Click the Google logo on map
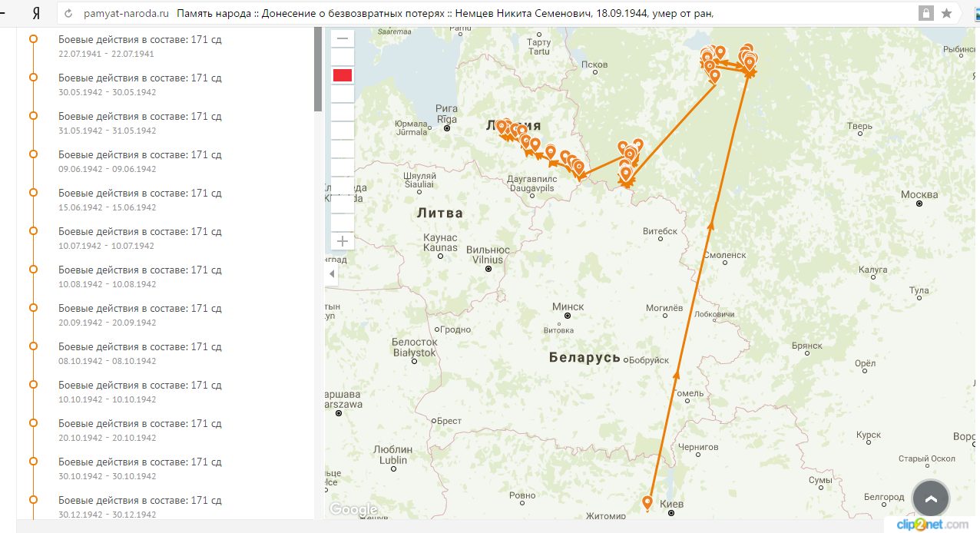The image size is (980, 533). tap(353, 509)
